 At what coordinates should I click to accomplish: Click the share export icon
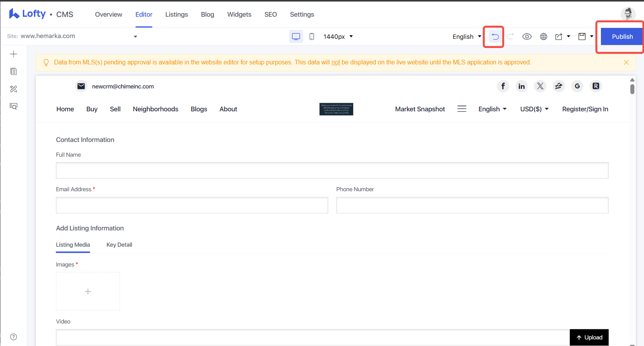point(559,36)
